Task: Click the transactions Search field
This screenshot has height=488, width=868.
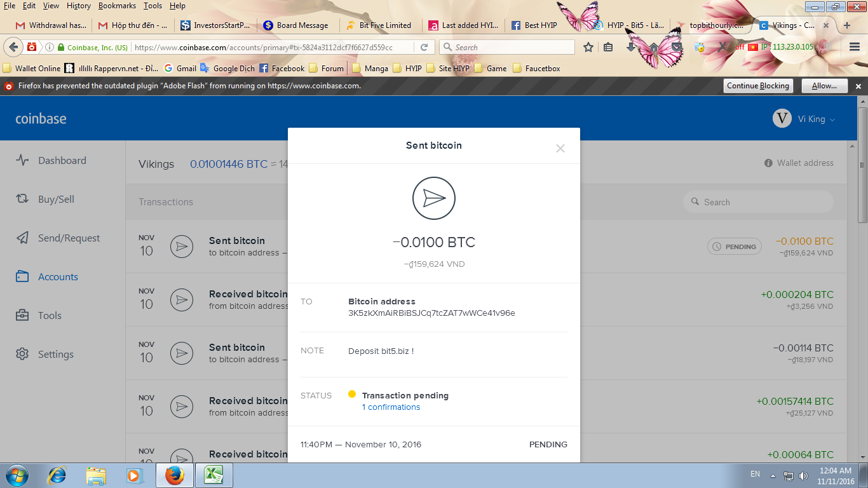Action: pyautogui.click(x=758, y=202)
